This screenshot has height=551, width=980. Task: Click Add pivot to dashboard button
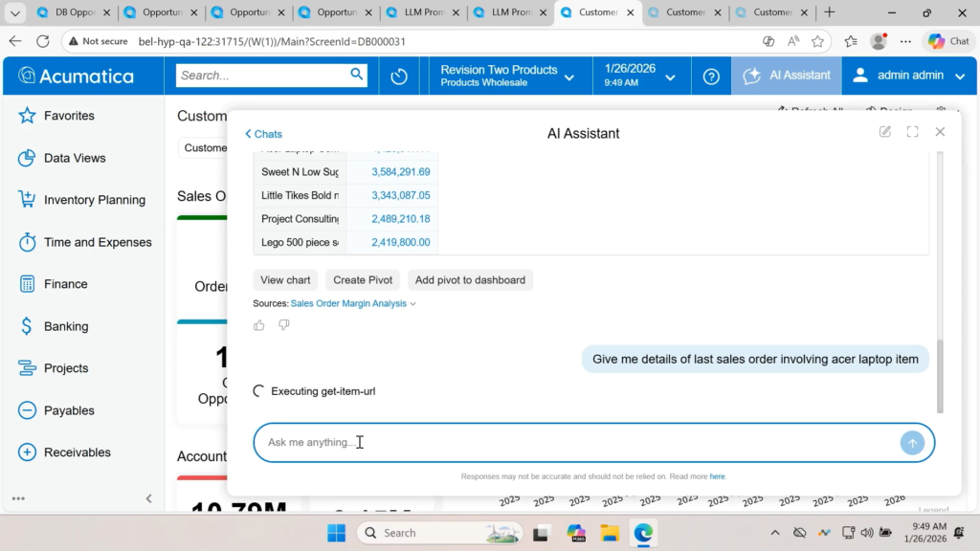coord(470,280)
